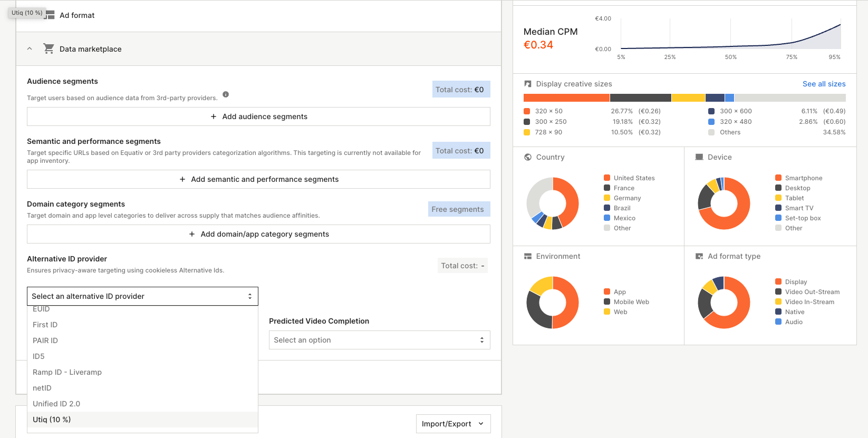
Task: Click Add semantic and performance segments
Action: (x=258, y=179)
